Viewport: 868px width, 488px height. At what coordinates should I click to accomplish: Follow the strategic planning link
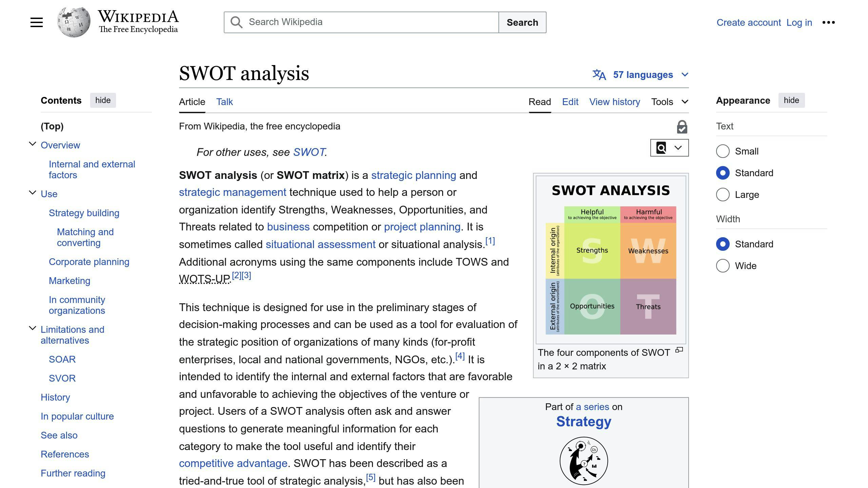coord(414,175)
